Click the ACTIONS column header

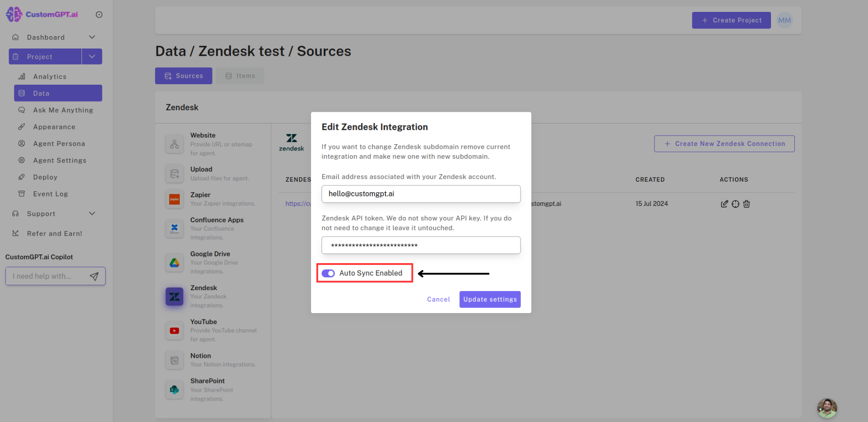point(734,179)
